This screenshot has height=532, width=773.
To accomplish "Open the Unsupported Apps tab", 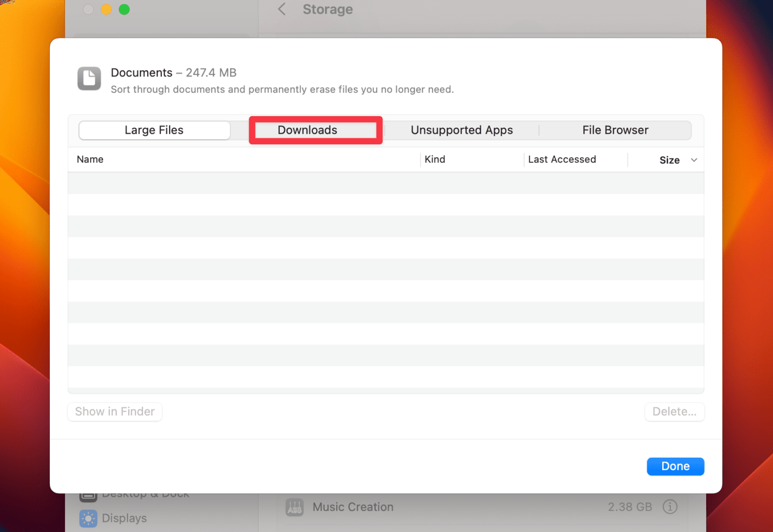I will click(461, 130).
